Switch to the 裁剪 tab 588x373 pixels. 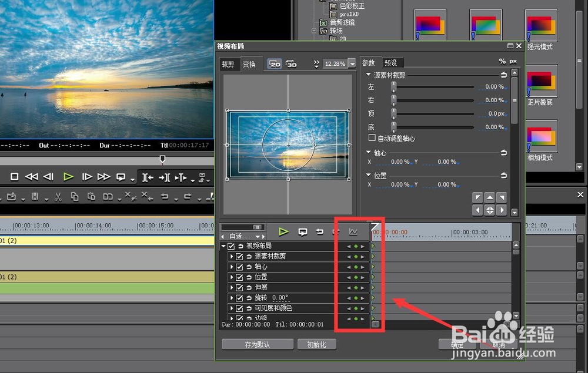(x=228, y=64)
